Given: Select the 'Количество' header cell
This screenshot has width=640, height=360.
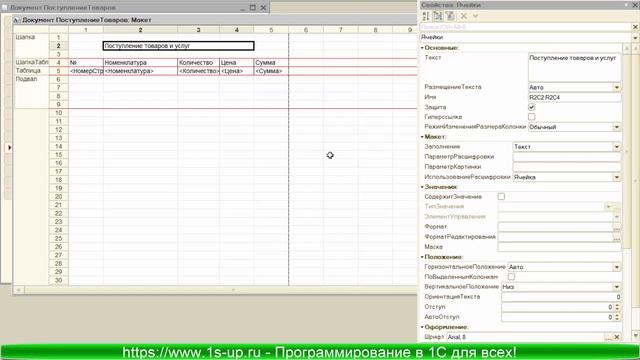Looking at the screenshot, I should tap(198, 62).
